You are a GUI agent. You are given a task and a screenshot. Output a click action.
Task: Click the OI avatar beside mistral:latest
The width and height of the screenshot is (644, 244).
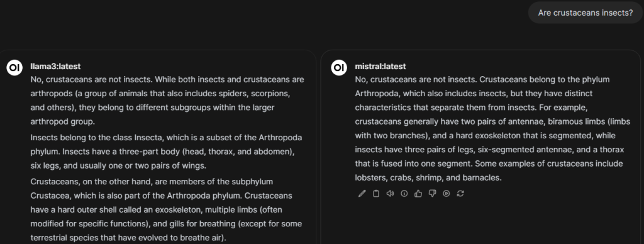click(338, 68)
